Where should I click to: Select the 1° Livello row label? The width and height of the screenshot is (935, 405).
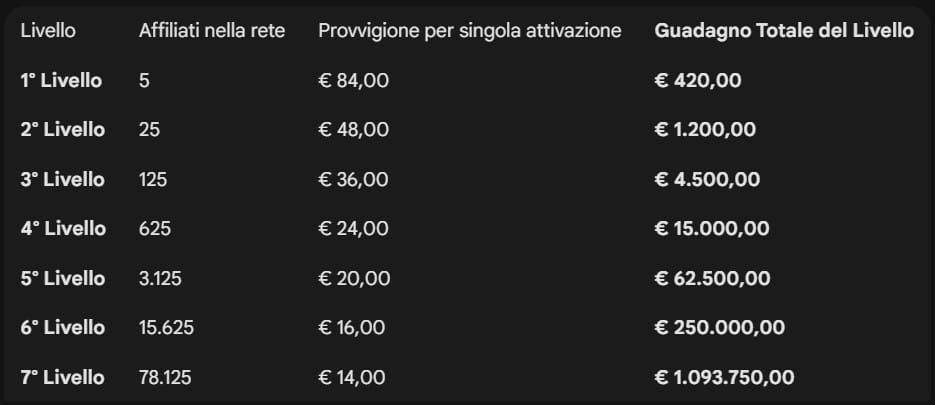pos(61,81)
